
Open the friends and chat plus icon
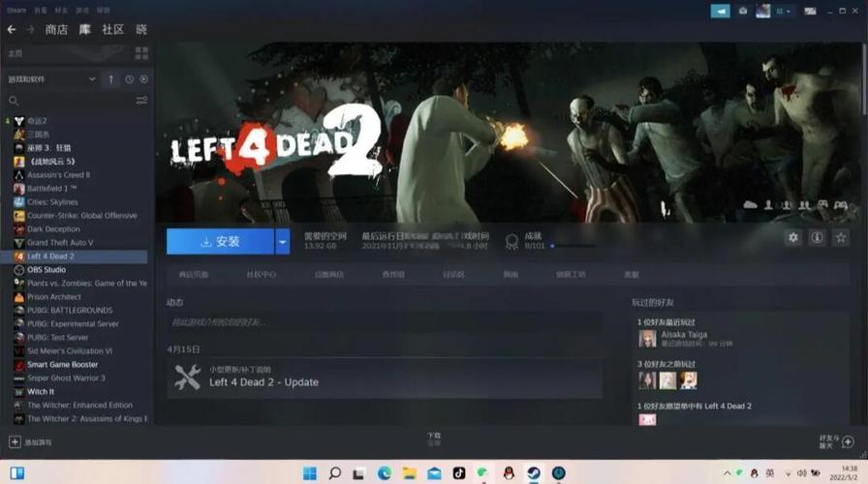coord(849,441)
